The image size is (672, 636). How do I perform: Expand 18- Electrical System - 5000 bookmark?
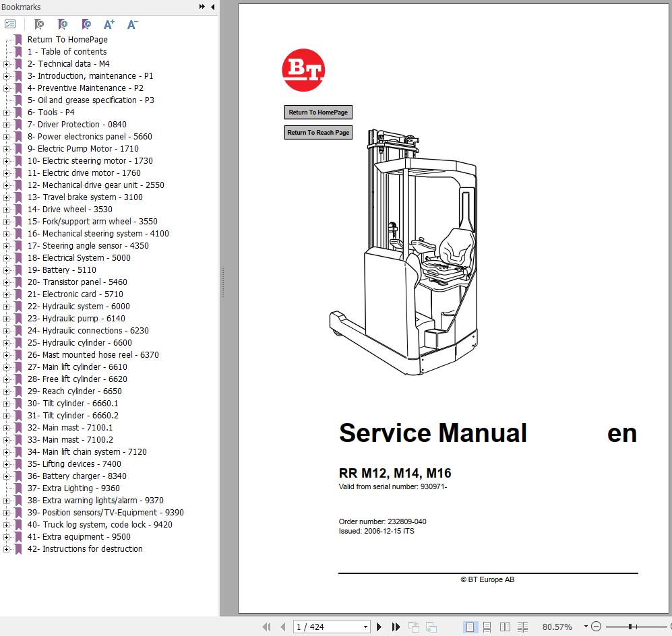point(6,258)
